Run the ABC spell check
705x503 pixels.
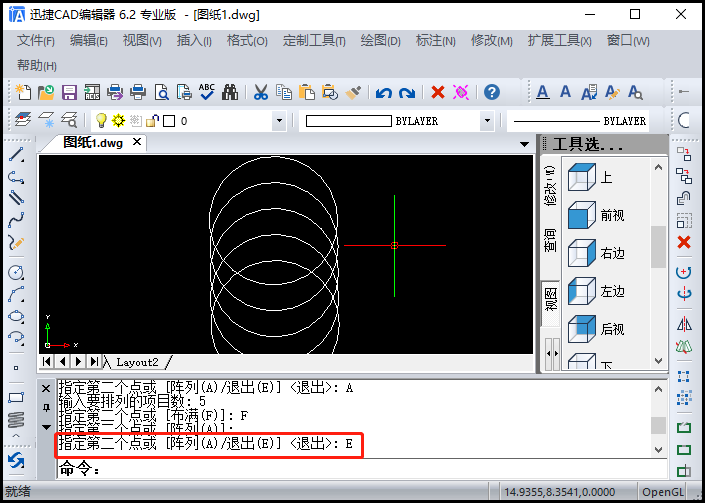pyautogui.click(x=207, y=92)
